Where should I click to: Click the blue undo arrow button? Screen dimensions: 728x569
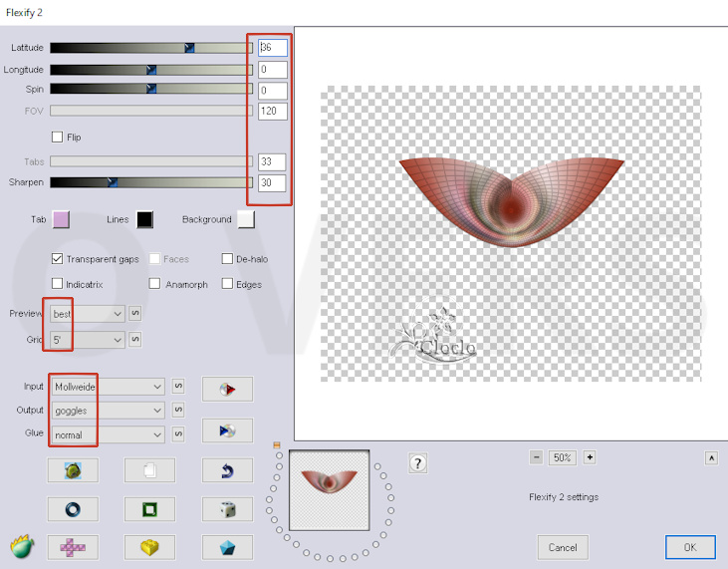(226, 470)
